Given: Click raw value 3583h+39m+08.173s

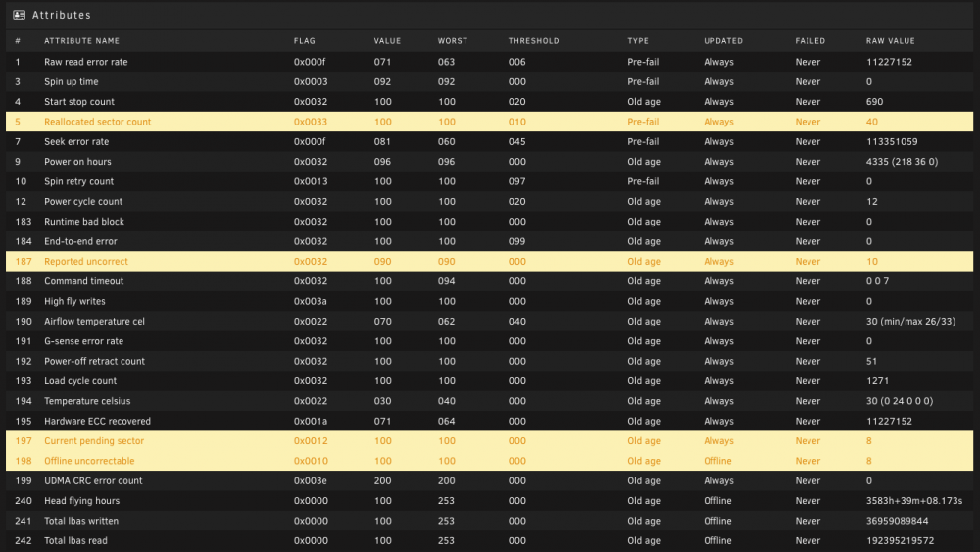Looking at the screenshot, I should 914,501.
